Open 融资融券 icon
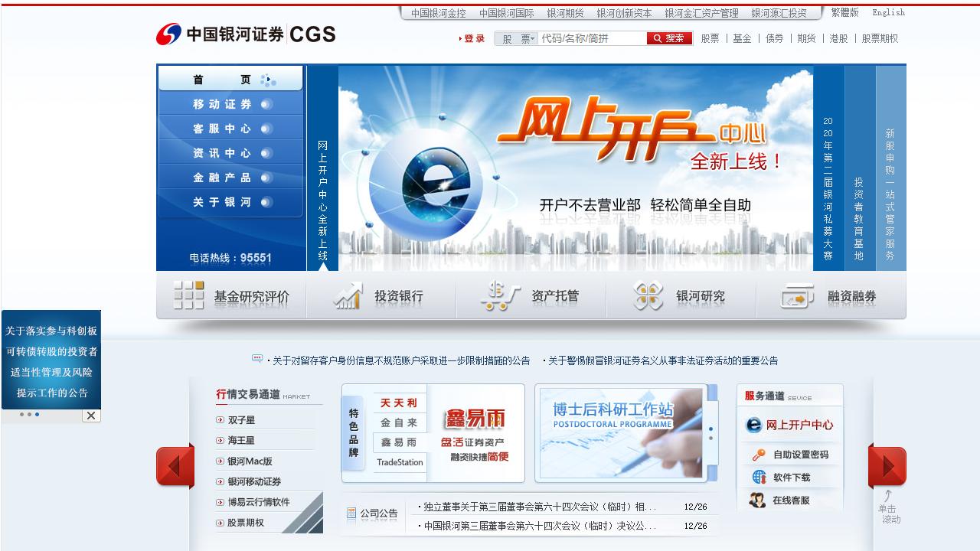Screen dimensions: 980x551 (798, 296)
